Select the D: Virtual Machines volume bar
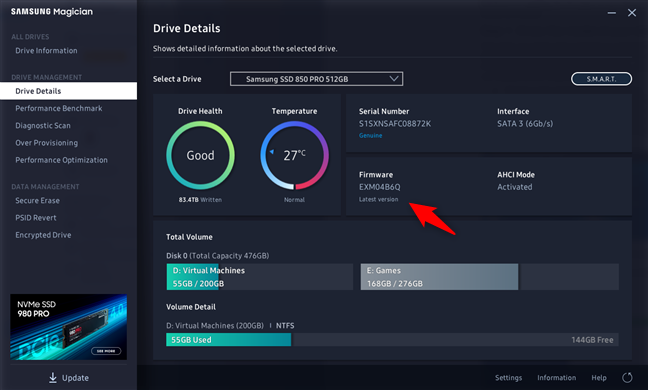The height and width of the screenshot is (390, 648). click(260, 277)
